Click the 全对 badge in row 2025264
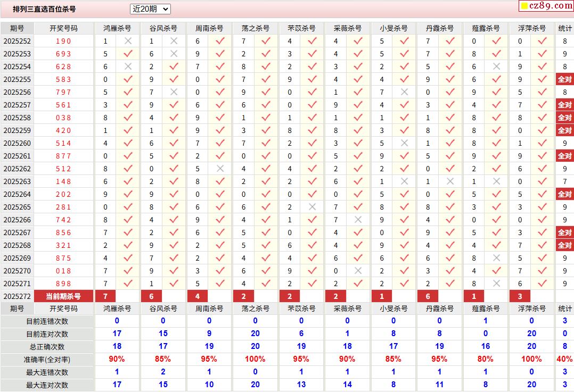Viewport: 574px width, 392px height. [x=564, y=194]
